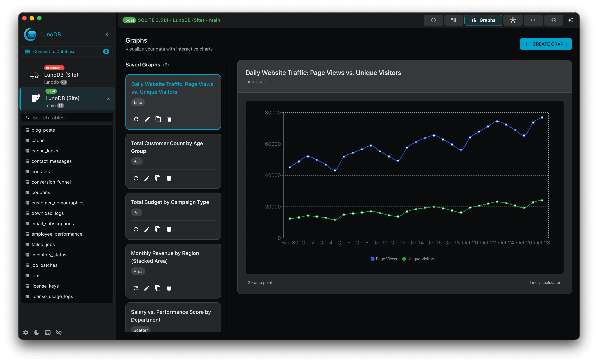Screen dimensions: 598x364
Task: Collapse the local LunoDB (Site) connection
Action: (108, 99)
